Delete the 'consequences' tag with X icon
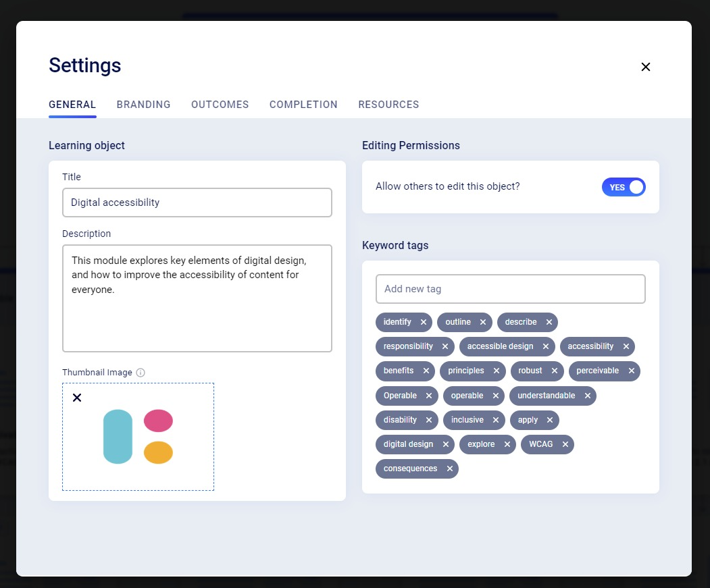 coord(450,469)
